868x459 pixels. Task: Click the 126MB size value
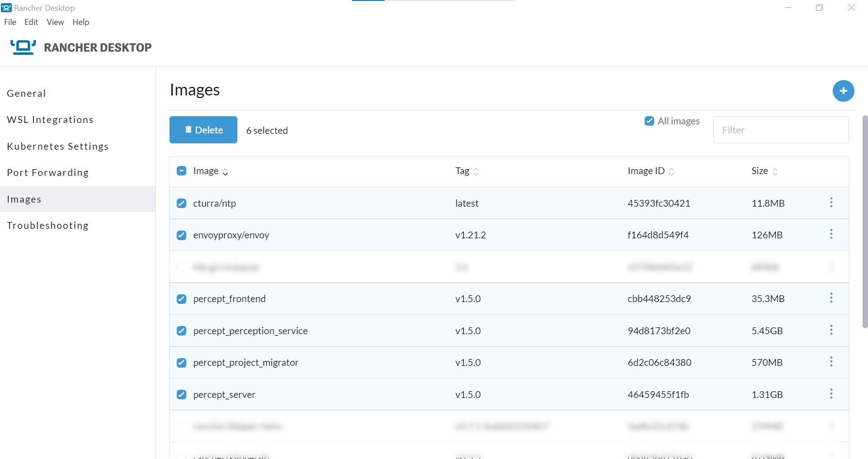tap(767, 235)
